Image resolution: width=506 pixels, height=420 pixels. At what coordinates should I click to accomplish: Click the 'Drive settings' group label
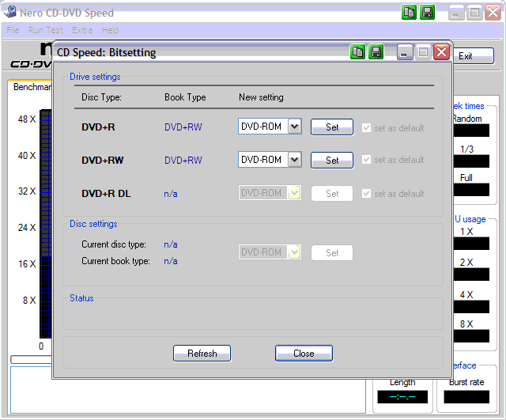point(95,77)
